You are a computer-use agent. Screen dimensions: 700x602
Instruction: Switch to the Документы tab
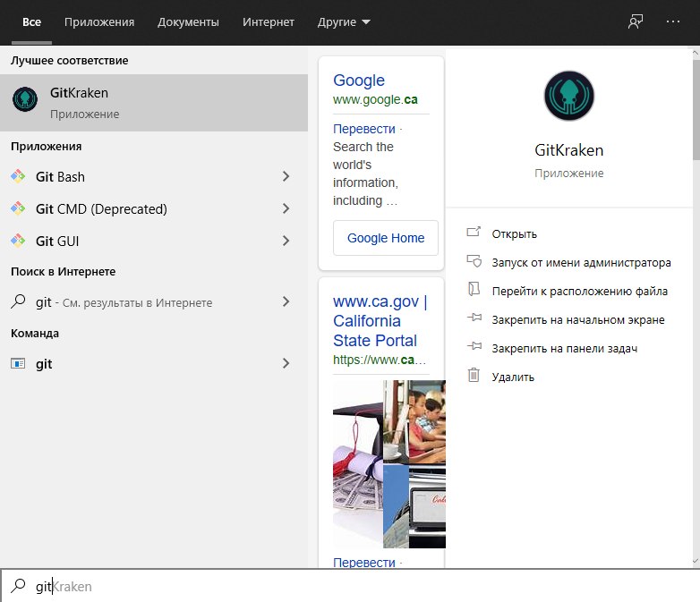[188, 22]
